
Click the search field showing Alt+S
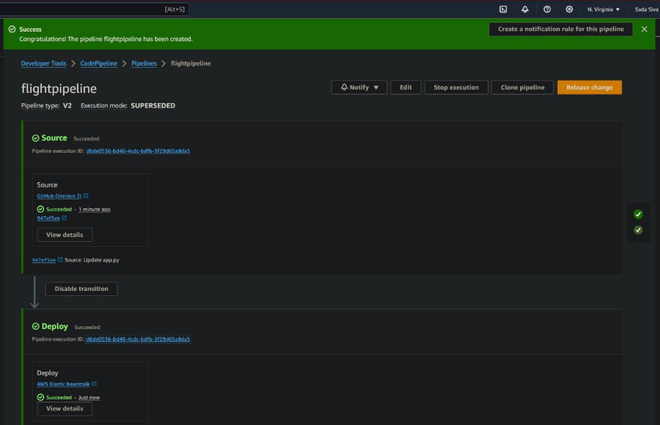(x=94, y=9)
